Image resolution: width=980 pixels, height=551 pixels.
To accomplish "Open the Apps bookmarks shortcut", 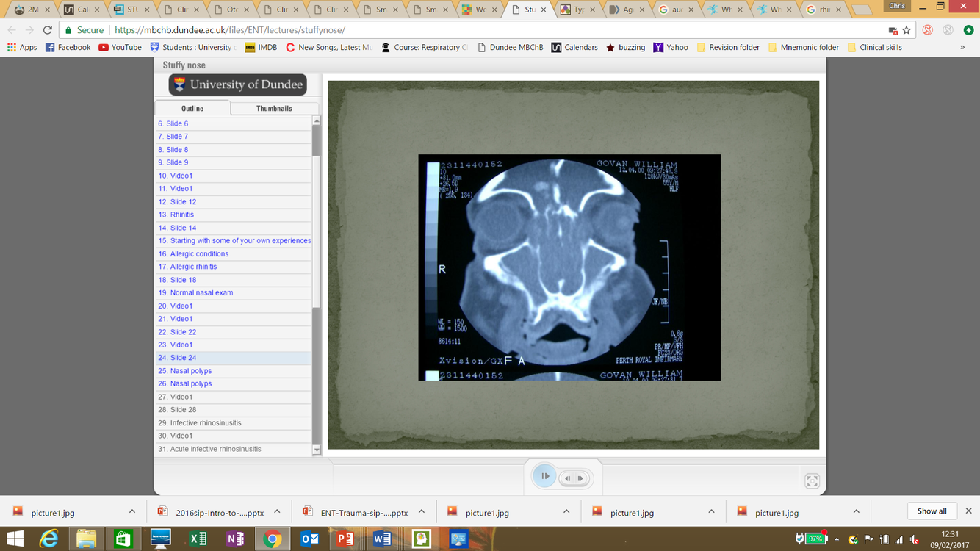I will coord(22,47).
